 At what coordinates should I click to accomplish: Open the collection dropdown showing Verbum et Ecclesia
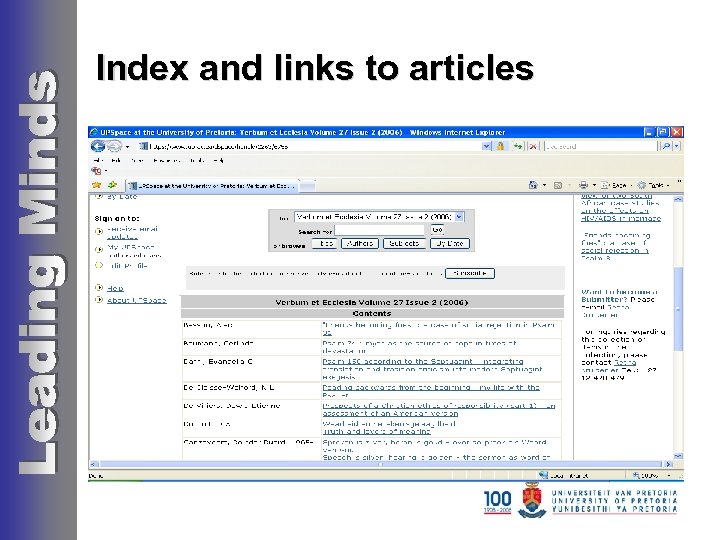(379, 216)
